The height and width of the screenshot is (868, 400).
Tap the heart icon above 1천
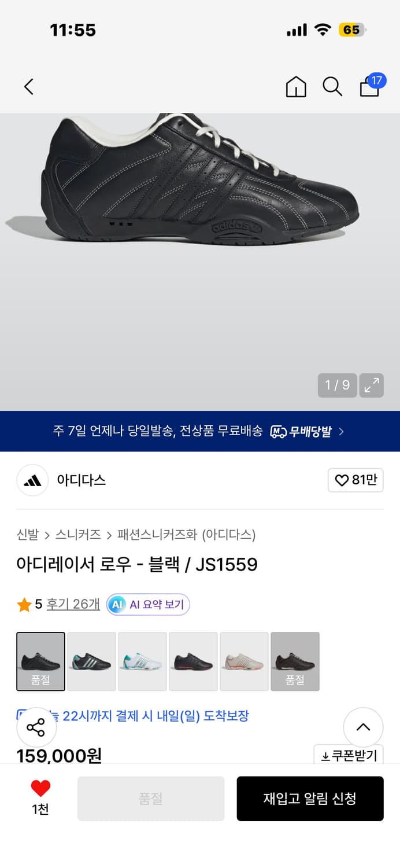tap(39, 788)
